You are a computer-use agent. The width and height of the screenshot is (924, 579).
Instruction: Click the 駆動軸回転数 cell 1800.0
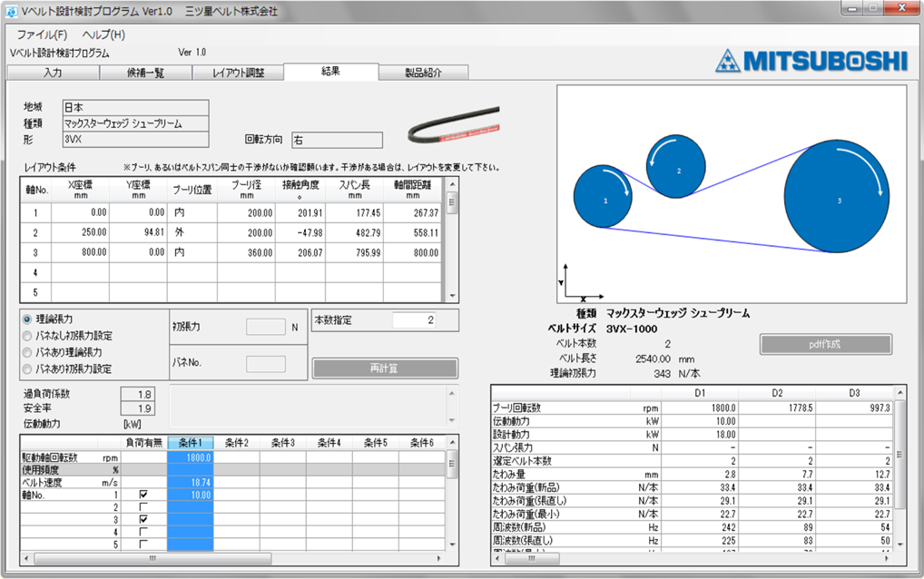pyautogui.click(x=191, y=457)
